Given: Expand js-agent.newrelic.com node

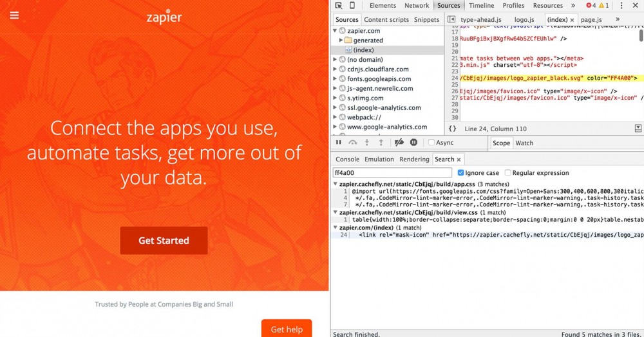Looking at the screenshot, I should coord(335,88).
